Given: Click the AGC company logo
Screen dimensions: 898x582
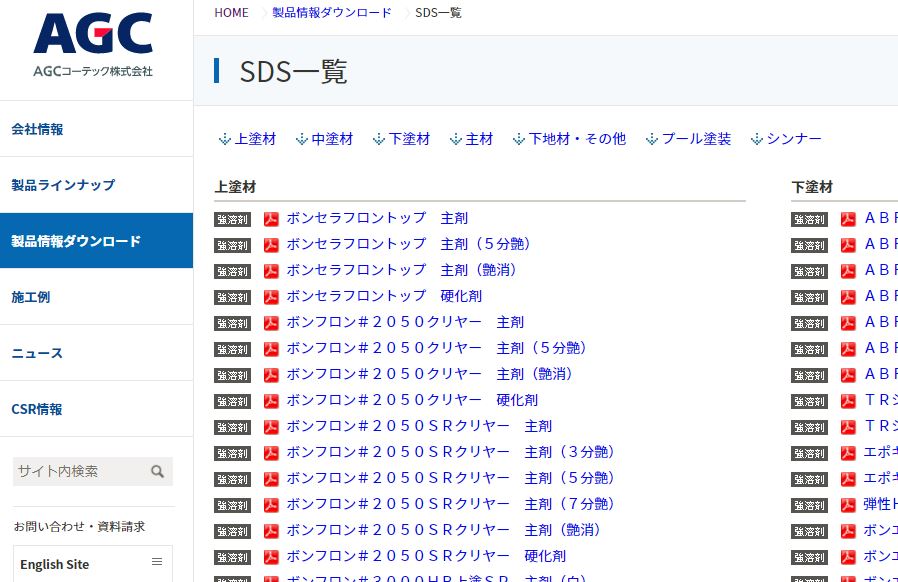Looking at the screenshot, I should click(92, 45).
